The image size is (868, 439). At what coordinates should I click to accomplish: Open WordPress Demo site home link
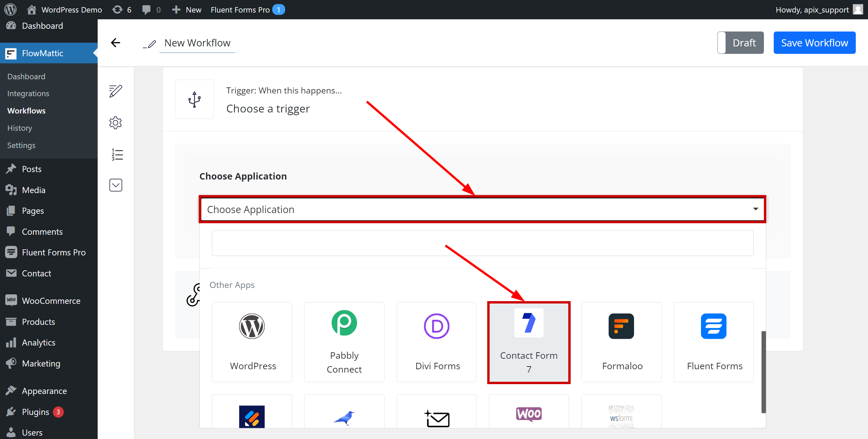click(64, 9)
